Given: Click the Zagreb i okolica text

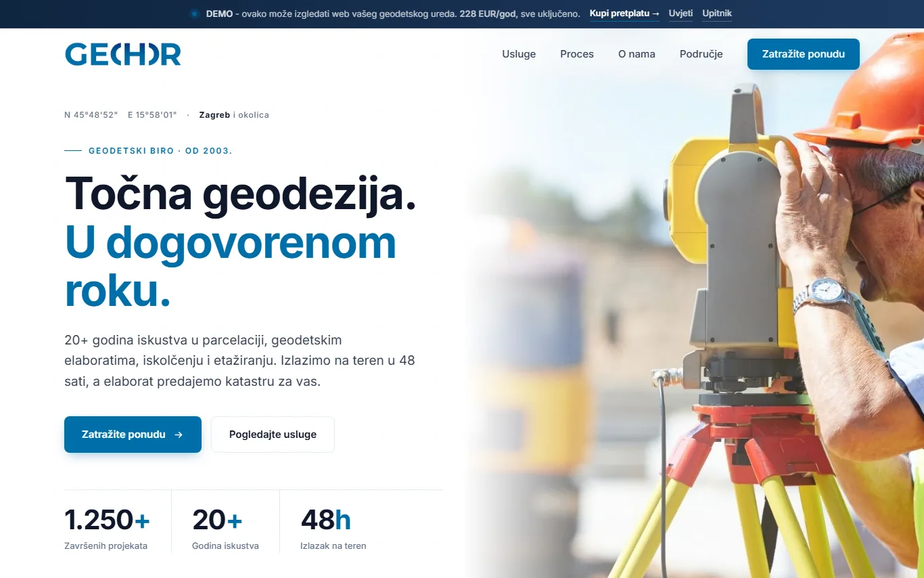Looking at the screenshot, I should coord(234,115).
